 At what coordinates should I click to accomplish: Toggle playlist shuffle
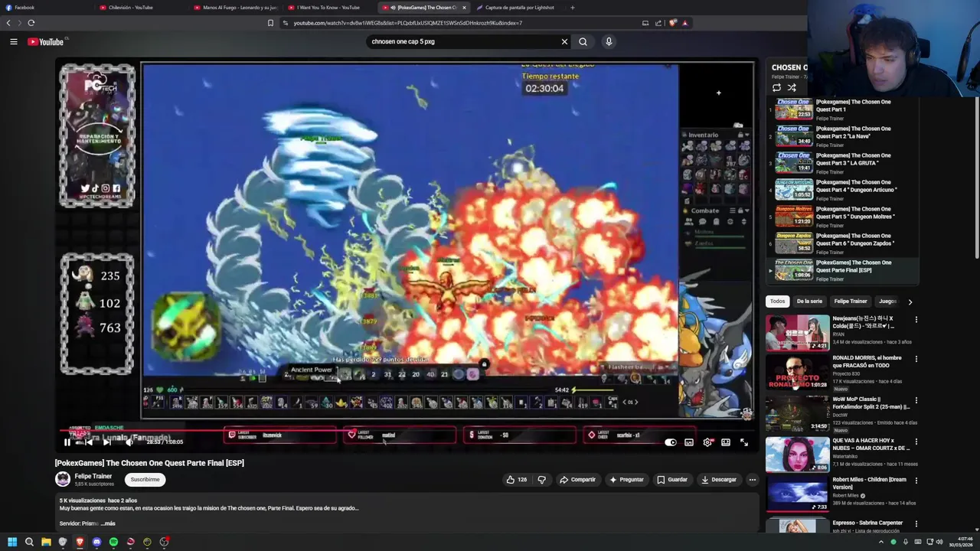click(x=792, y=88)
